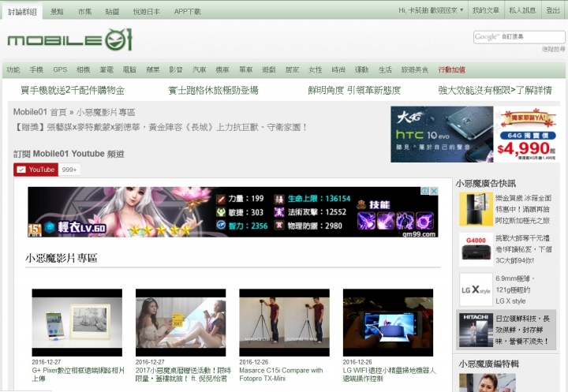Viewport: 568px width, 392px height.
Task: Open 買手機就送2千配件購物金 promo link
Action: pos(73,90)
